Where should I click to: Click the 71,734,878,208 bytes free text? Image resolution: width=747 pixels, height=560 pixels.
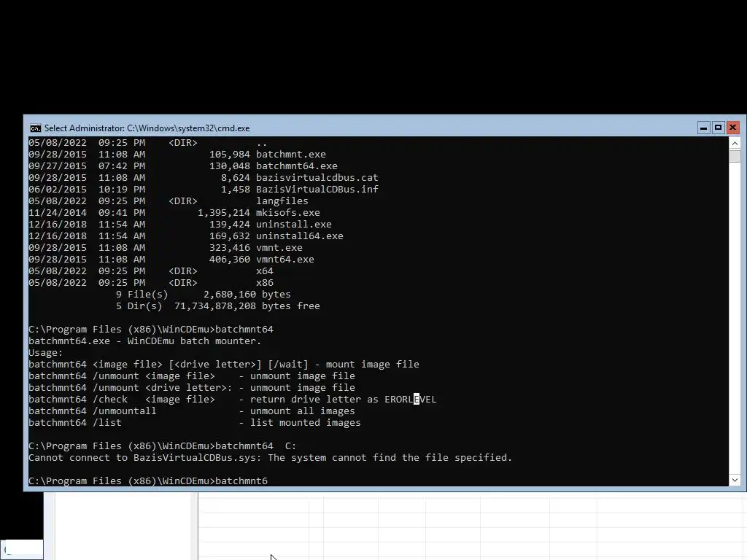coord(247,306)
